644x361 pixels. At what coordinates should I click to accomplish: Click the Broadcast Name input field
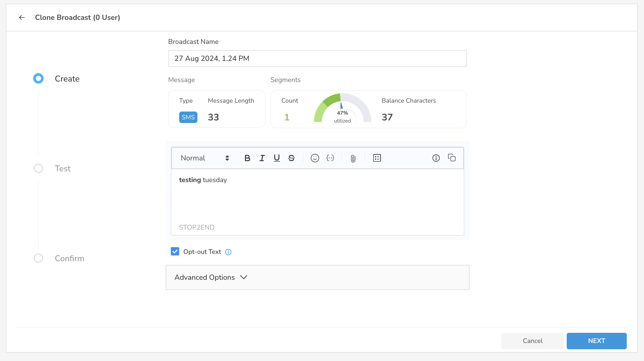(x=317, y=59)
